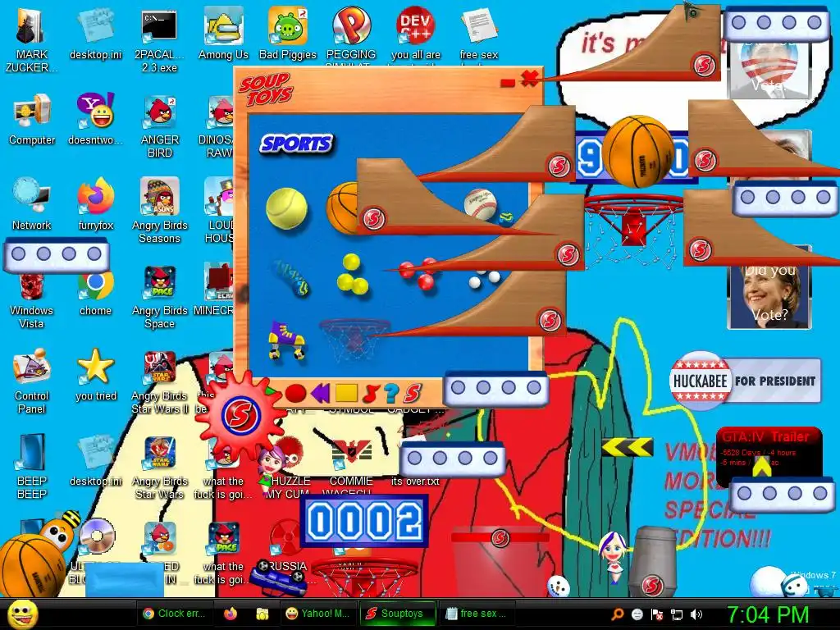
Task: Open Firefox from the taskbar
Action: [231, 614]
